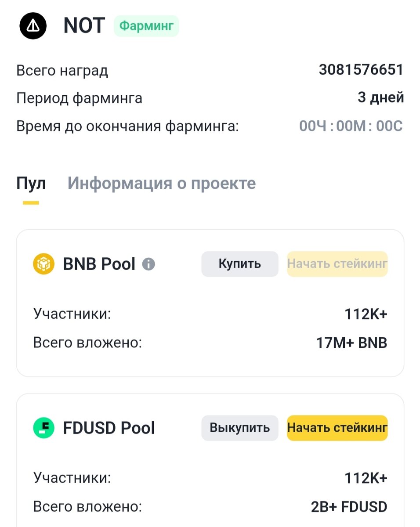420x527 pixels.
Task: Switch to Информация о проекте tab
Action: tap(161, 183)
